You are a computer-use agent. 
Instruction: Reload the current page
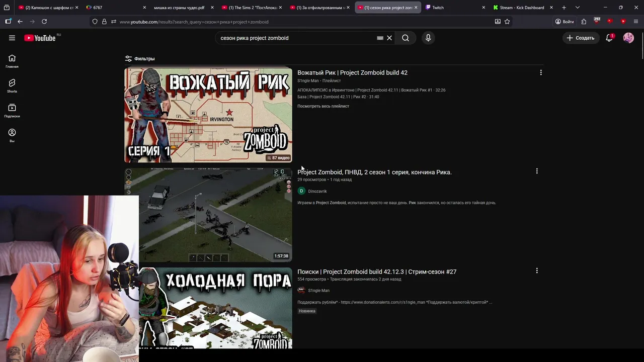(44, 22)
